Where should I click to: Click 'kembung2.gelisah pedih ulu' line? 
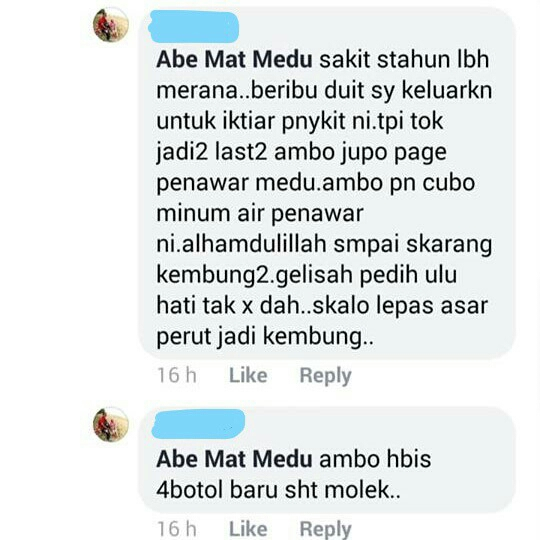[x=307, y=275]
